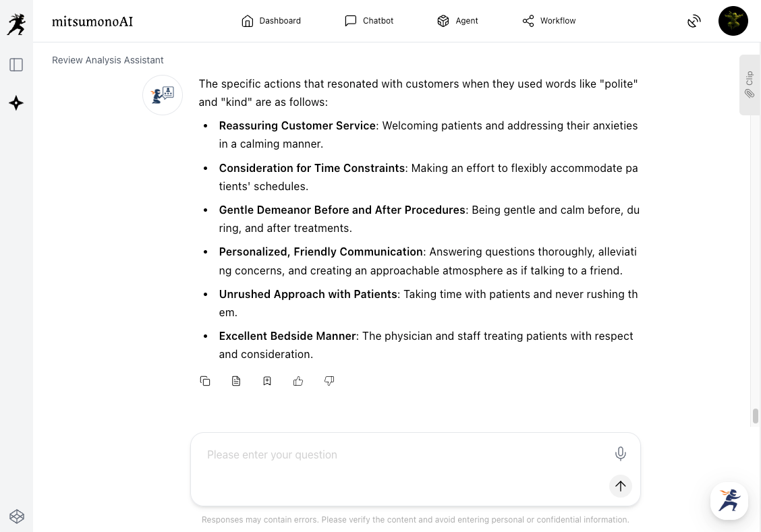
Task: Open the Workflow section
Action: [549, 21]
